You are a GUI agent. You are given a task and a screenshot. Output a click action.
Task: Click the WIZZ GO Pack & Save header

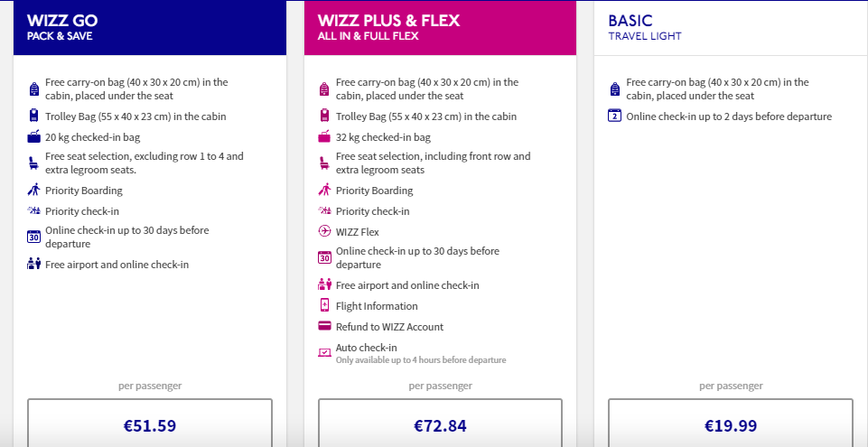coord(150,28)
